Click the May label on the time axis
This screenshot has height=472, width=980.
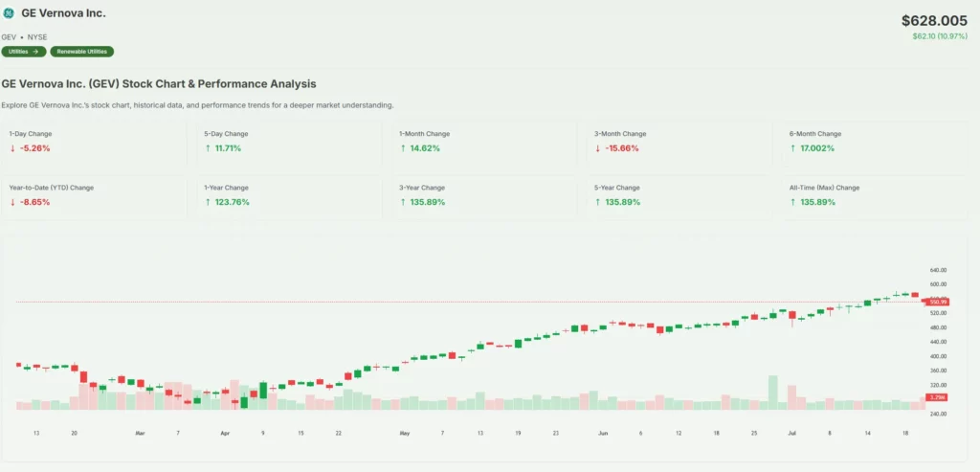[x=404, y=434]
